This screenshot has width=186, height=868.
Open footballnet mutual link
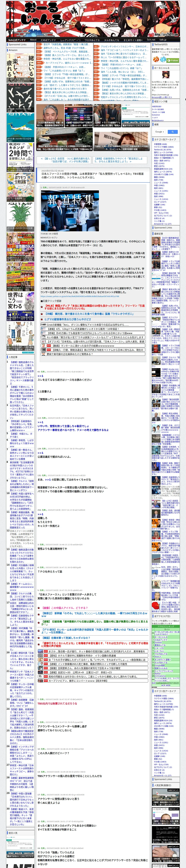pos(156,115)
